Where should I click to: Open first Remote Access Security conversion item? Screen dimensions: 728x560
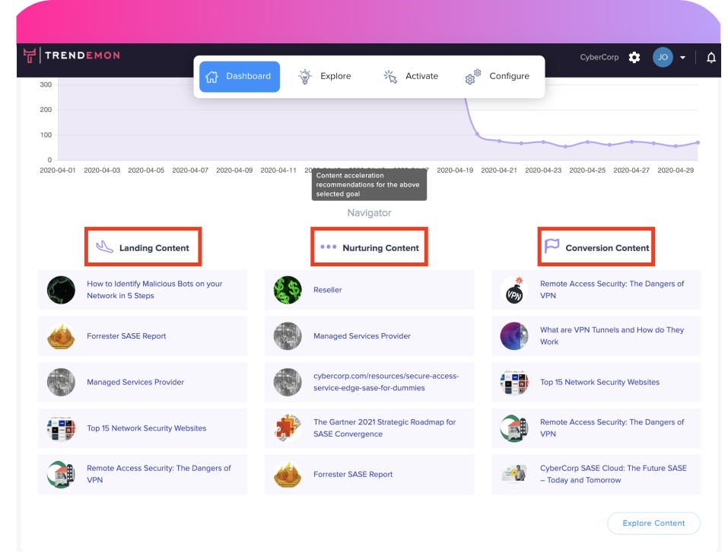612,290
